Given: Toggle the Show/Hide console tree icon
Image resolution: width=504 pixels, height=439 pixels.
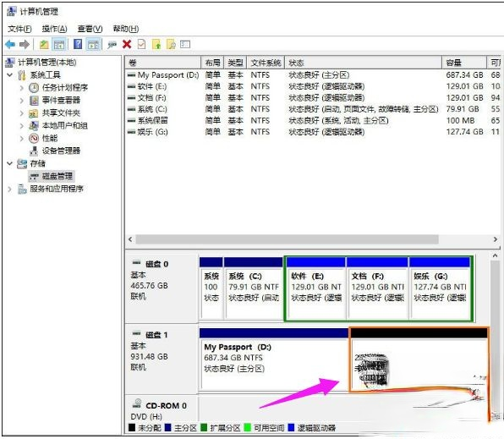Looking at the screenshot, I should [x=59, y=44].
